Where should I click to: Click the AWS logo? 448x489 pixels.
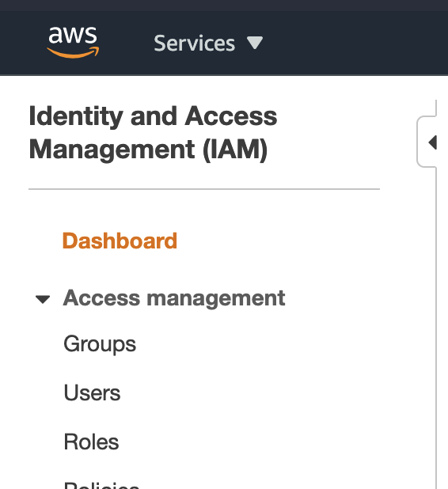73,43
